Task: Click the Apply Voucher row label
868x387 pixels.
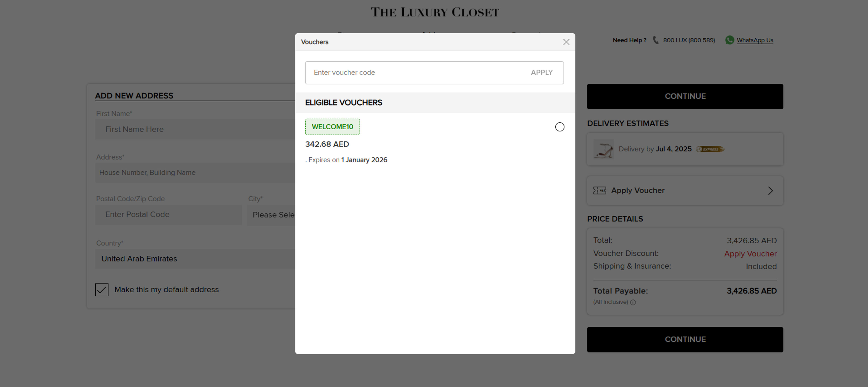Action: 637,191
